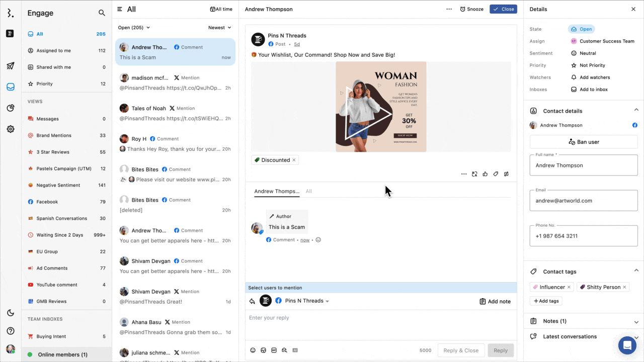
Task: Click the GIF icon in reply toolbar
Action: coord(274,350)
